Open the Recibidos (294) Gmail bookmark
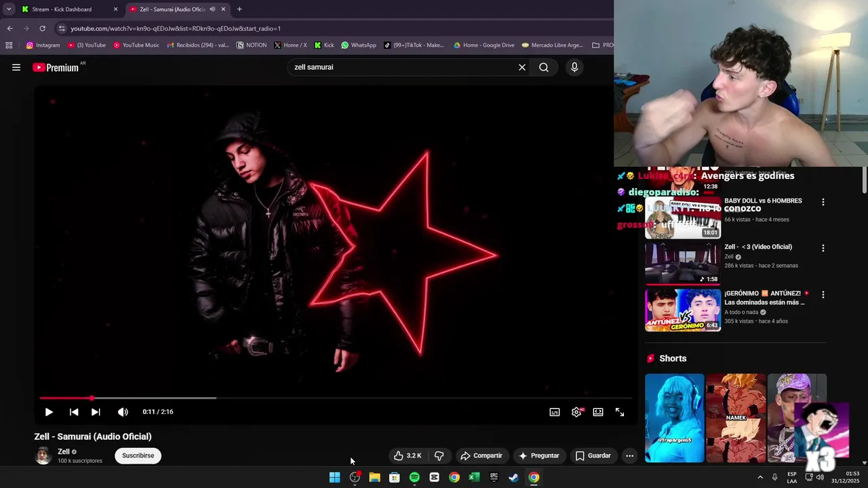The height and width of the screenshot is (488, 868). tap(197, 45)
